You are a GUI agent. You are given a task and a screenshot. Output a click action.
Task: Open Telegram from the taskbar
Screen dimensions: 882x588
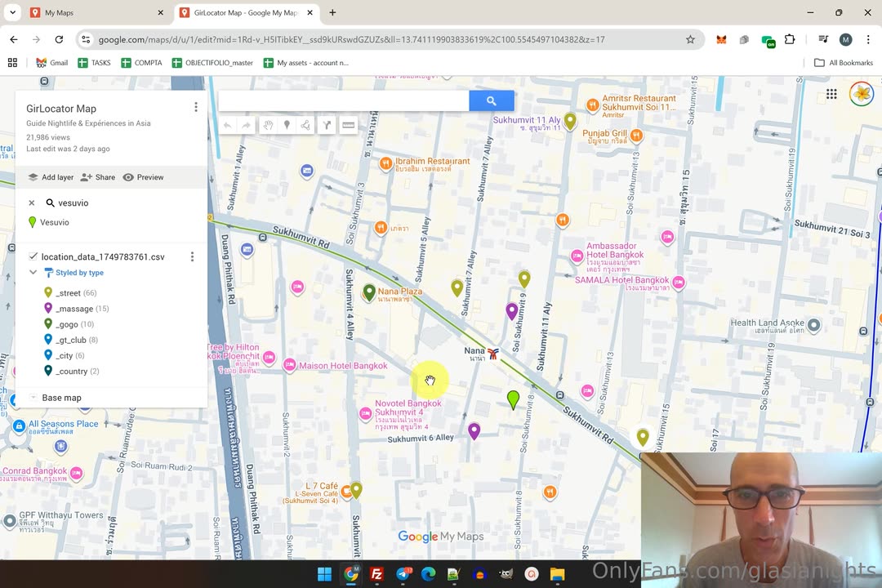pyautogui.click(x=403, y=574)
